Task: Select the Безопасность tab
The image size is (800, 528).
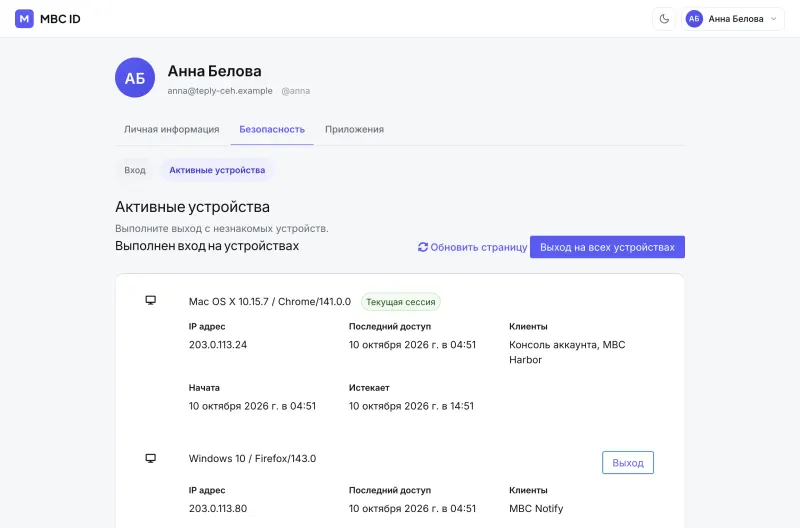Action: pyautogui.click(x=272, y=130)
